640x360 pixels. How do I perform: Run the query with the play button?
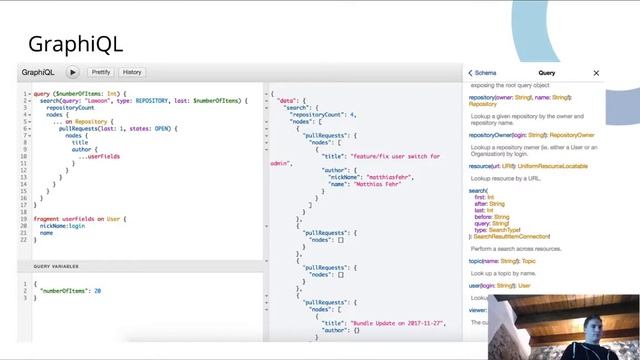coord(73,72)
